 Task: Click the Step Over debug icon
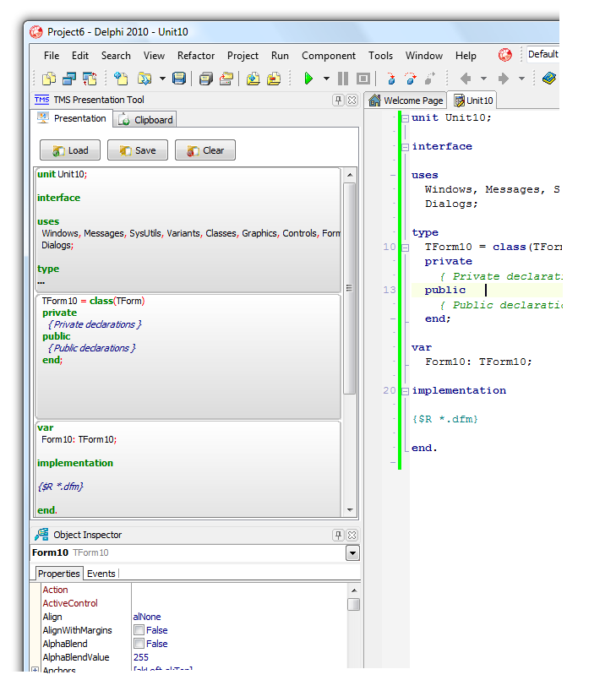(x=411, y=79)
